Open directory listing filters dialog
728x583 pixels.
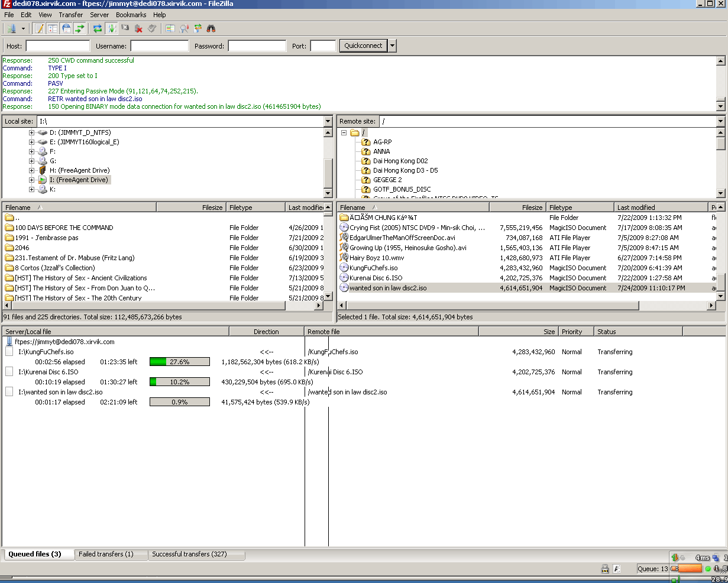(170, 28)
